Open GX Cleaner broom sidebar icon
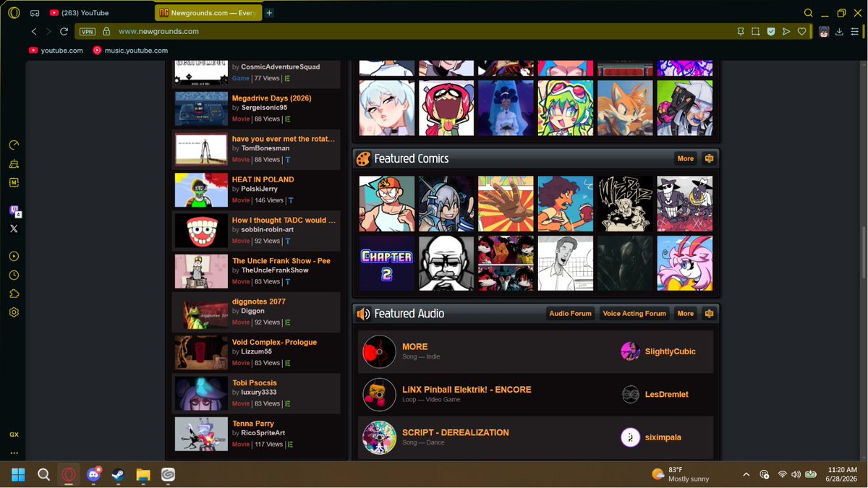The image size is (868, 488). tap(14, 164)
